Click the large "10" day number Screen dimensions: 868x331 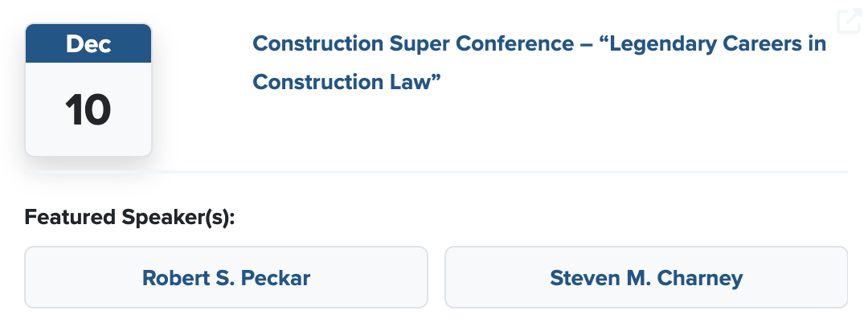pyautogui.click(x=88, y=109)
